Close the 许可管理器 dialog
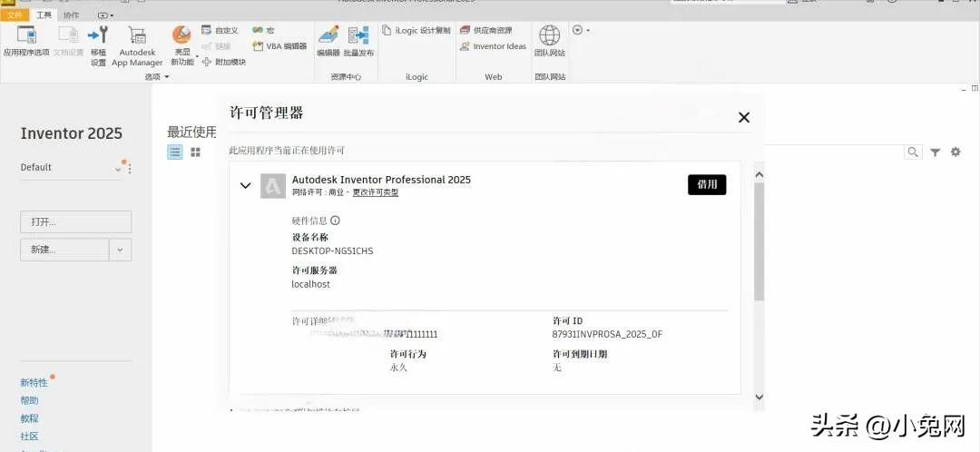 (x=744, y=117)
